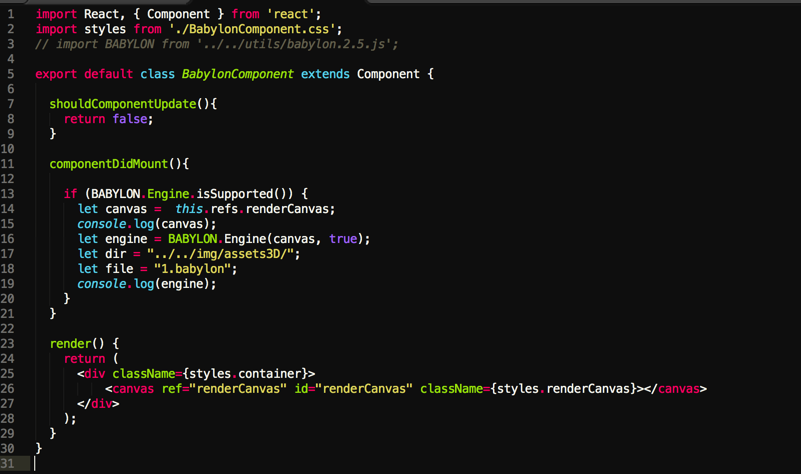Click console.log(engine) statement
Viewport: 801px width, 474px height.
[147, 283]
